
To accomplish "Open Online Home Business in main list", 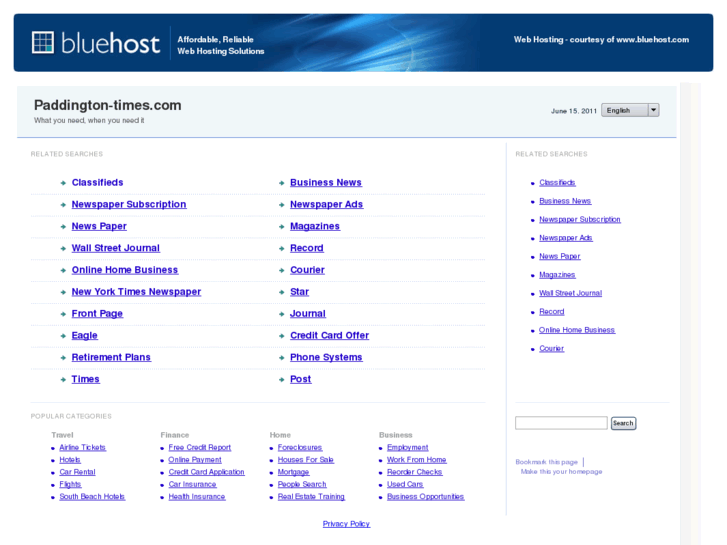I will (125, 270).
